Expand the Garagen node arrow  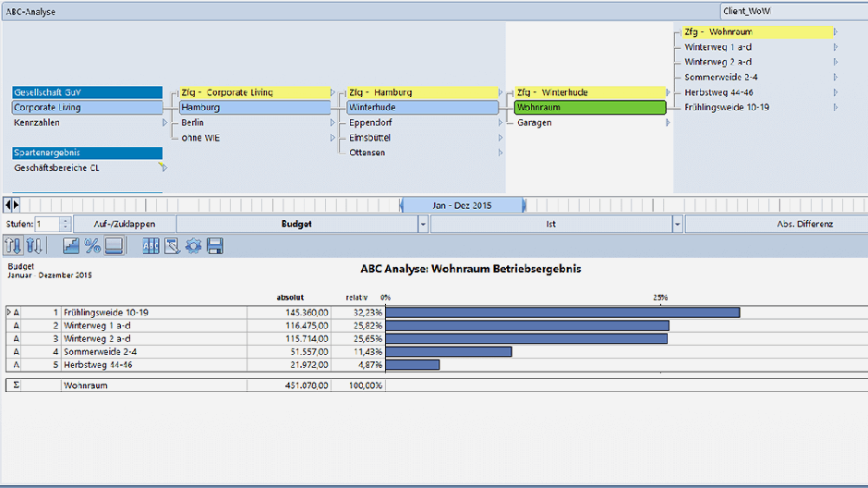click(x=669, y=122)
